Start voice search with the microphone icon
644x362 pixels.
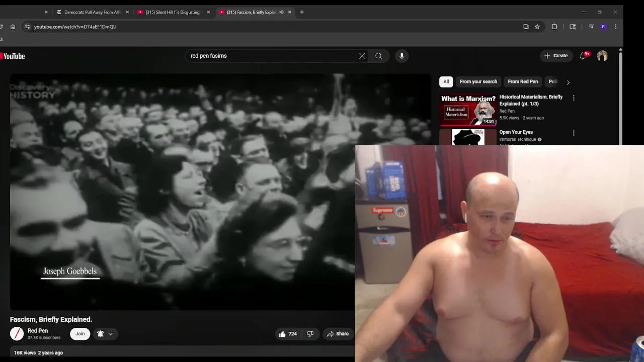[401, 56]
